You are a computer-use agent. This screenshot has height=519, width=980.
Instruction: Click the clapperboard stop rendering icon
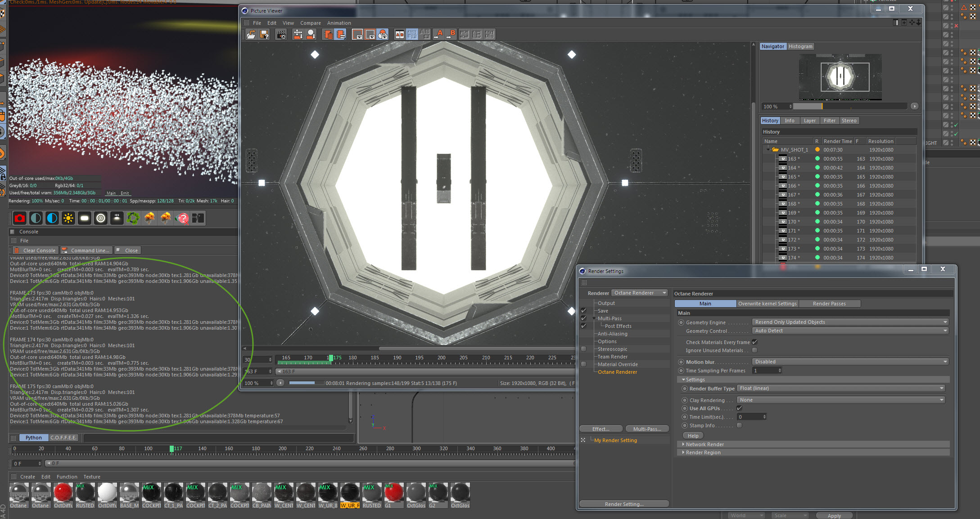[281, 34]
